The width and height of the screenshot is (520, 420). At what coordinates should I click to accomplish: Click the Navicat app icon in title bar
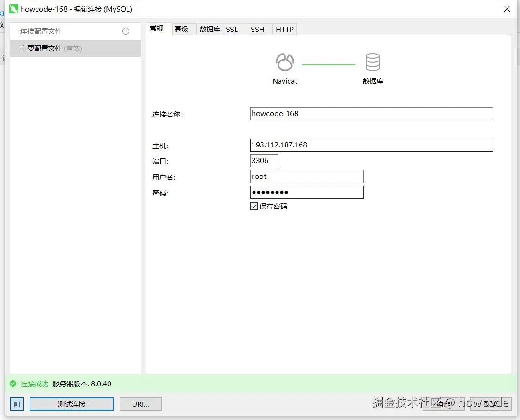point(13,9)
